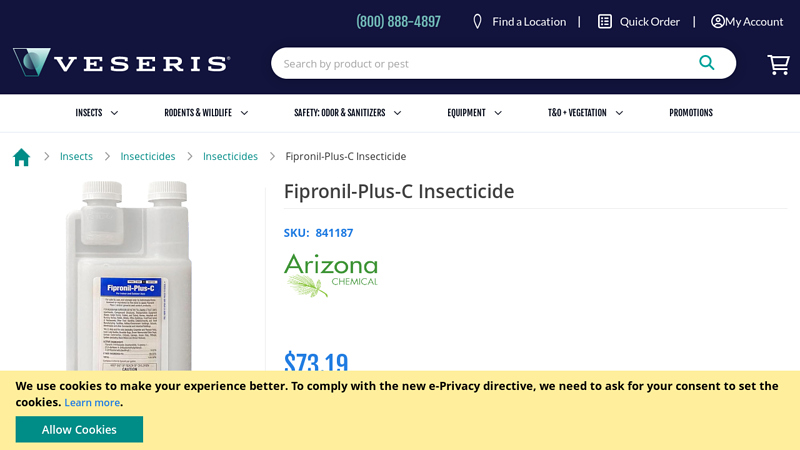The image size is (800, 450).
Task: Open the My Account user icon
Action: (x=718, y=21)
